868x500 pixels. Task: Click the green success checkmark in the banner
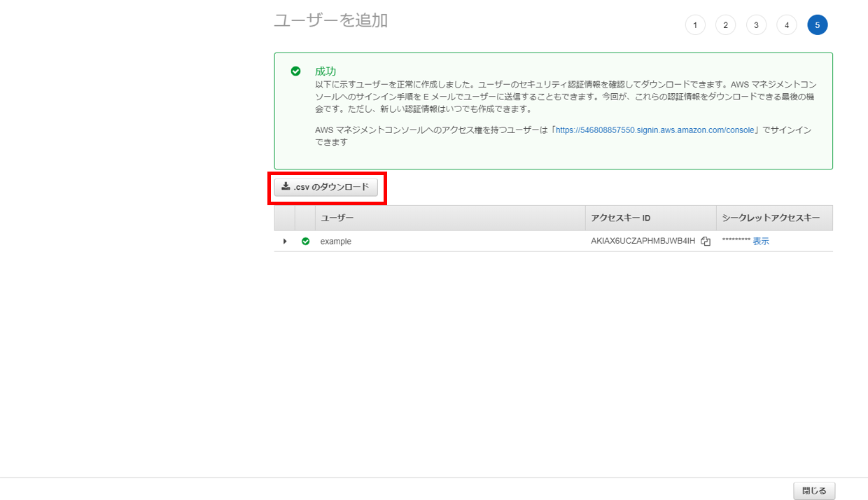click(295, 71)
